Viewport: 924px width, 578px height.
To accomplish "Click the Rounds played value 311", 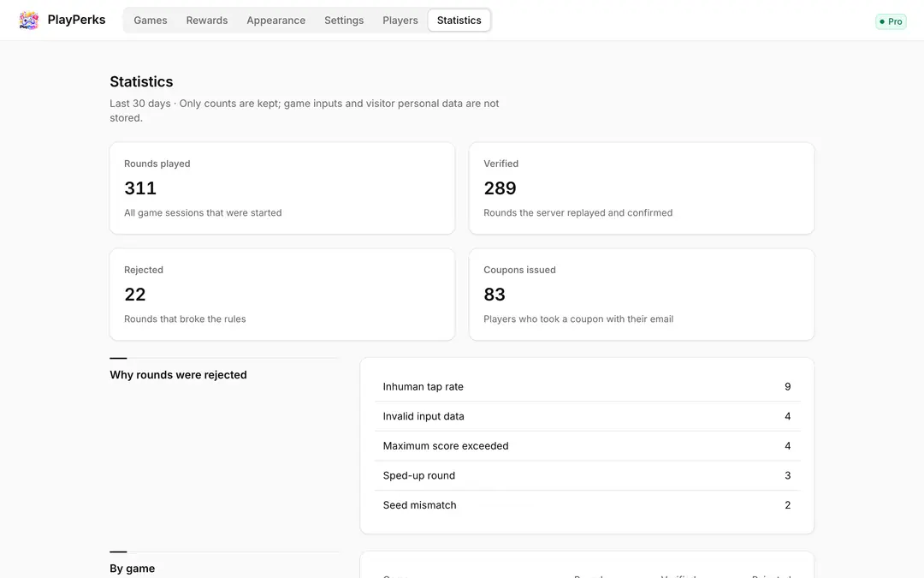I will coord(140,188).
